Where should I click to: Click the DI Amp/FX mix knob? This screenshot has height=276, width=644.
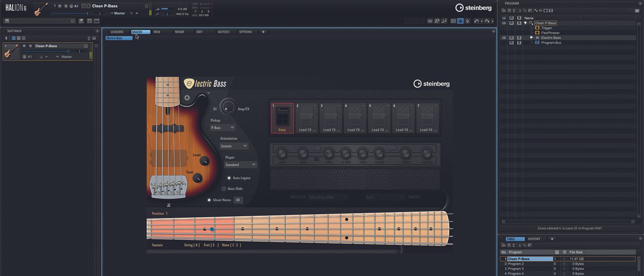[x=228, y=107]
